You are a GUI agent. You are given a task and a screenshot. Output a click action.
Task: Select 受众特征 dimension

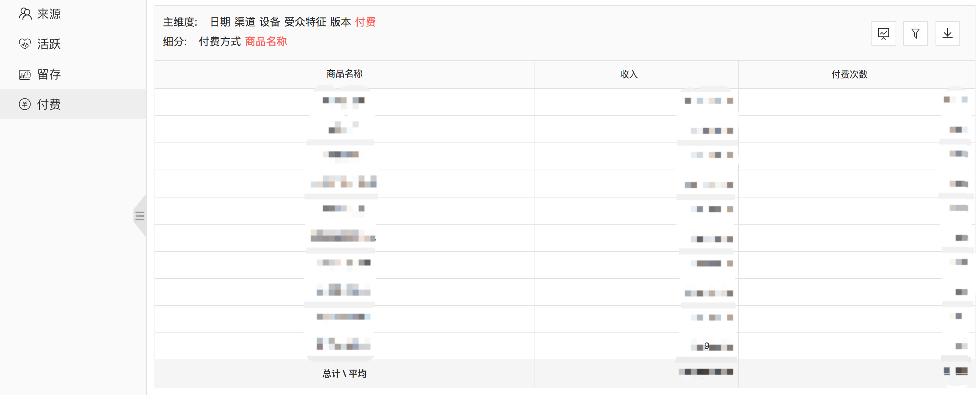coord(305,22)
